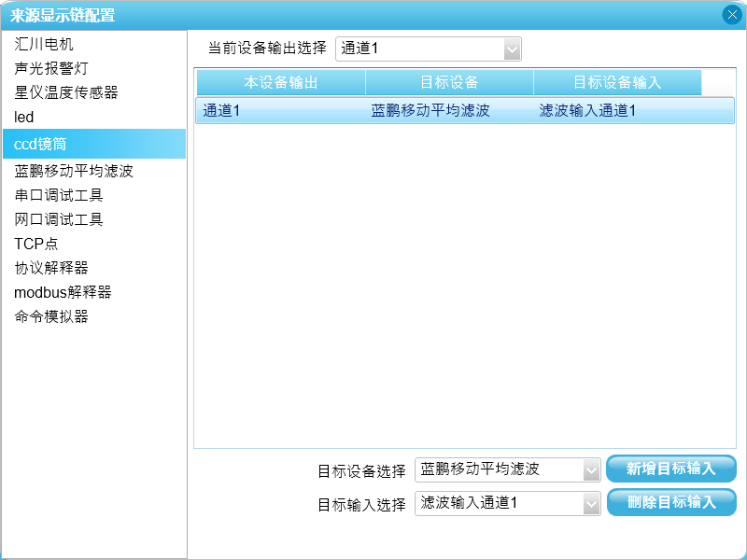Expand the 目标设备选择 dropdown
747x560 pixels.
pyautogui.click(x=590, y=470)
